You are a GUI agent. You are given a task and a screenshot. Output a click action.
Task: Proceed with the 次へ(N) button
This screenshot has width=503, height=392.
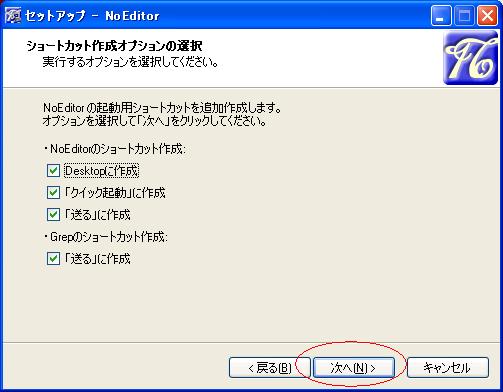(x=353, y=368)
